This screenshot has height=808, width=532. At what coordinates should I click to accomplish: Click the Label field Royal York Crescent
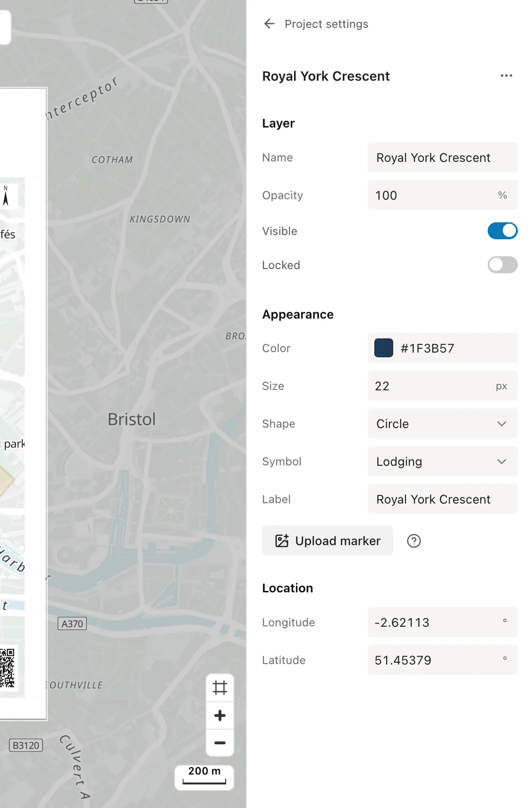[442, 499]
